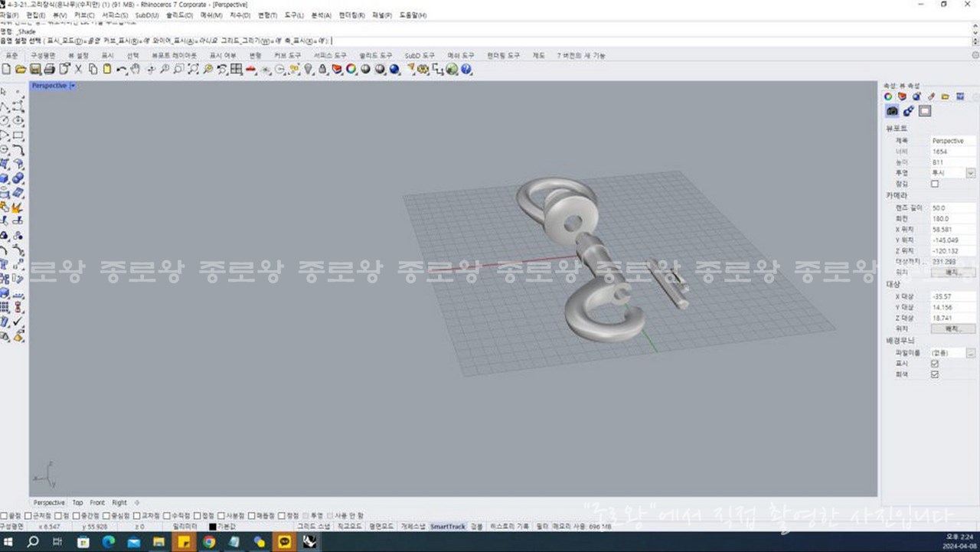This screenshot has width=980, height=552.
Task: Toggle 평면모드 in status bar
Action: click(381, 527)
